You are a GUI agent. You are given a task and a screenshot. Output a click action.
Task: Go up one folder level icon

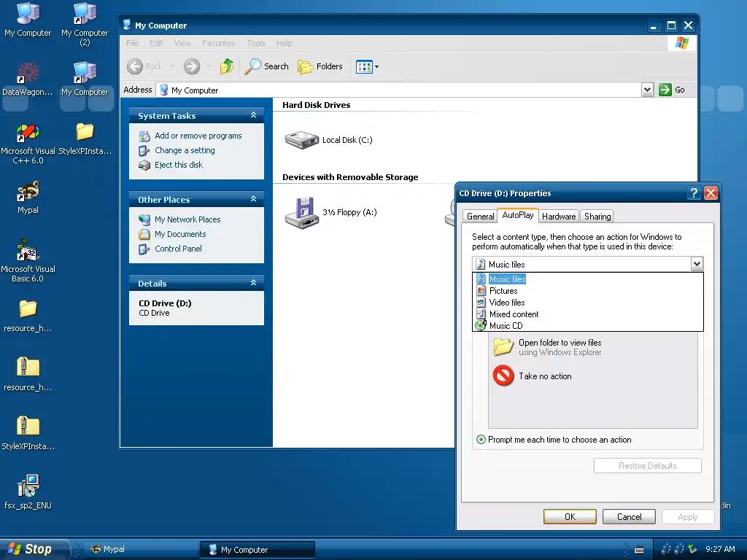click(x=227, y=66)
